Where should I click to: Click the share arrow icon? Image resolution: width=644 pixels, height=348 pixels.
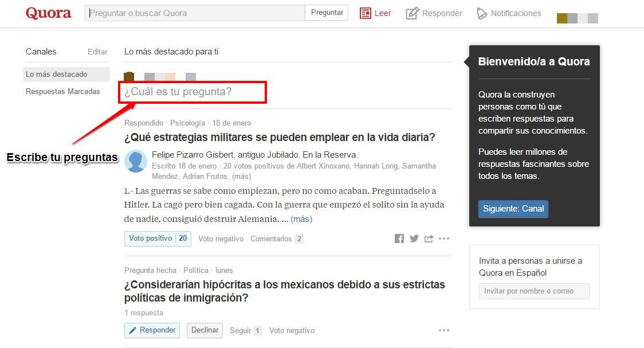pyautogui.click(x=429, y=238)
